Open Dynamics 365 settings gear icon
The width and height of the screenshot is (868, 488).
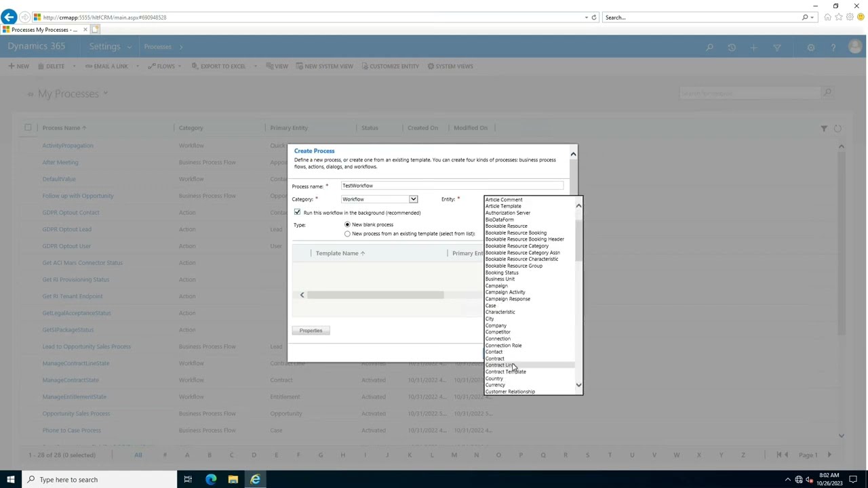[811, 47]
